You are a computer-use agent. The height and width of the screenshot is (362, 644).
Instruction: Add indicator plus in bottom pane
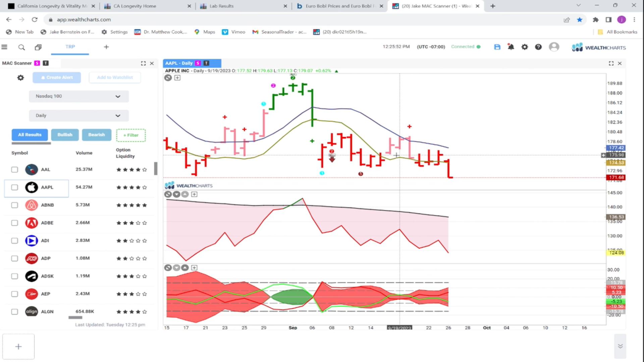pyautogui.click(x=194, y=268)
